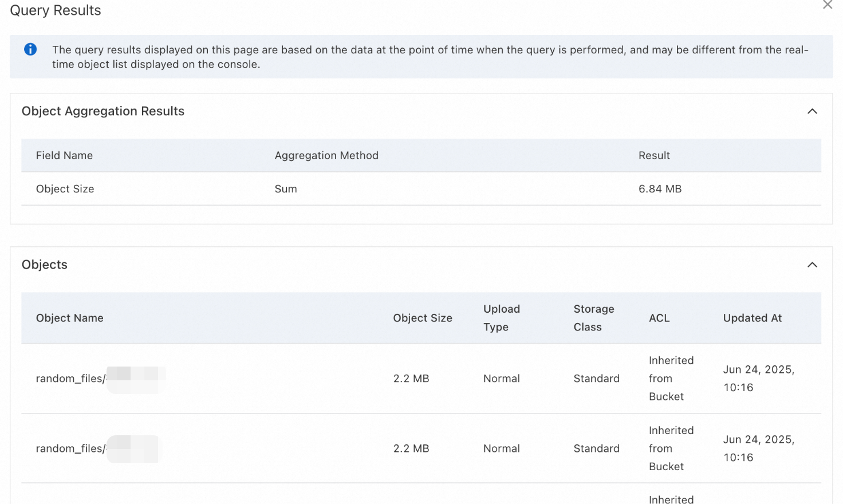Viewport: 843px width, 504px height.
Task: Select the ACL column header
Action: point(659,318)
